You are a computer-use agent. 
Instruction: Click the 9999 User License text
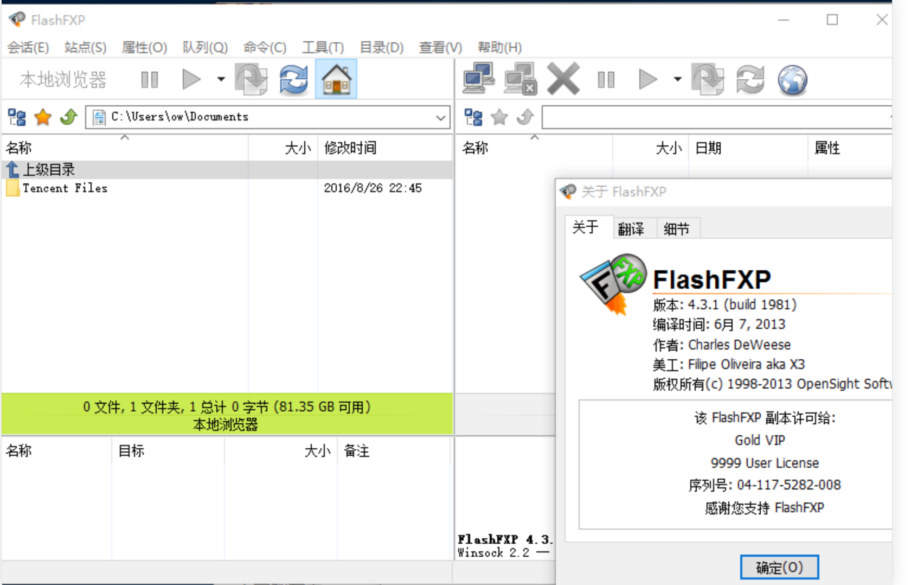pos(765,463)
